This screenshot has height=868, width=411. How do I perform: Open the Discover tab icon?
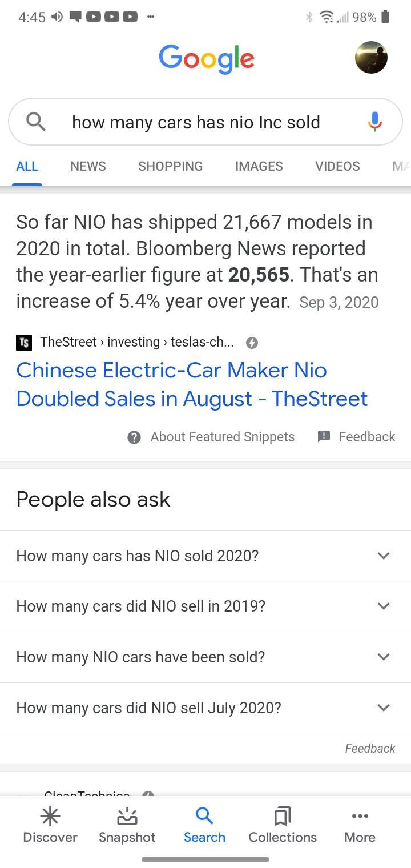tap(50, 817)
